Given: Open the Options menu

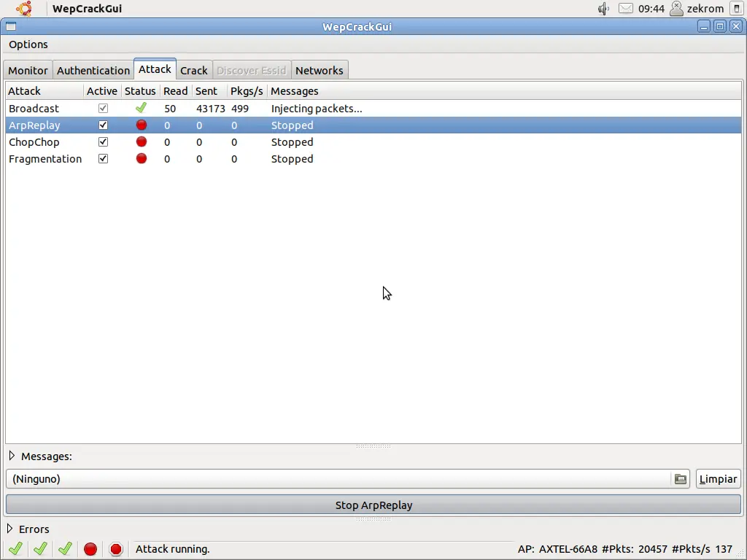Looking at the screenshot, I should pyautogui.click(x=28, y=44).
